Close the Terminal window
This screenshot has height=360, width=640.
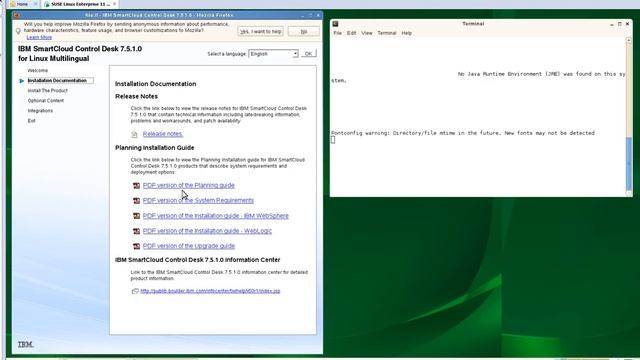tap(627, 24)
